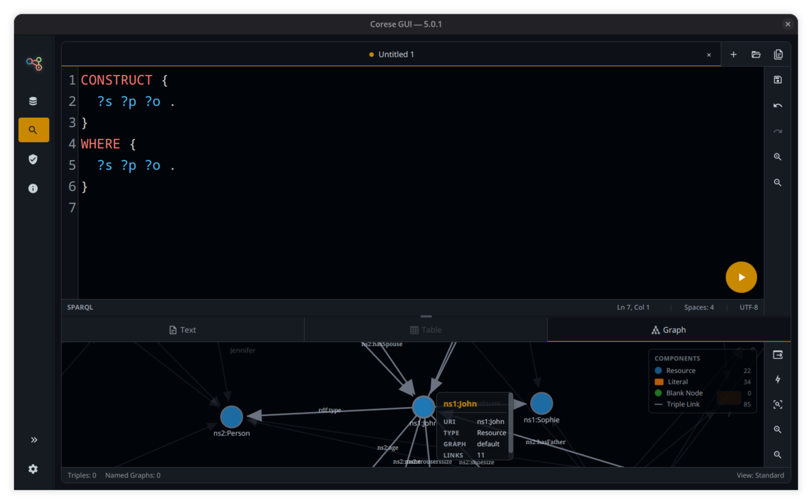Click the ns1:Sophie graph node

click(x=541, y=403)
